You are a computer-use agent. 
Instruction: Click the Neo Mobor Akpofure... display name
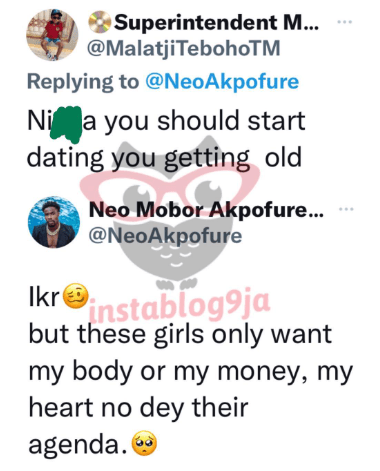pyautogui.click(x=206, y=210)
